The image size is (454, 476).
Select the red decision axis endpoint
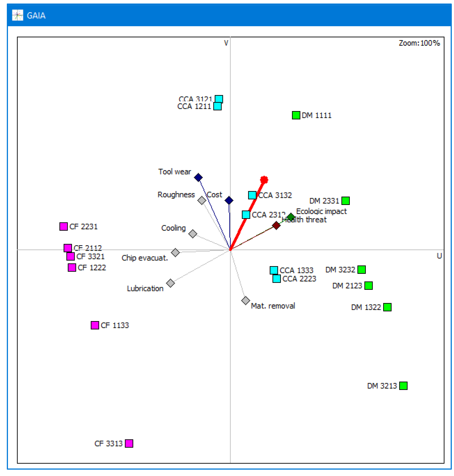264,180
